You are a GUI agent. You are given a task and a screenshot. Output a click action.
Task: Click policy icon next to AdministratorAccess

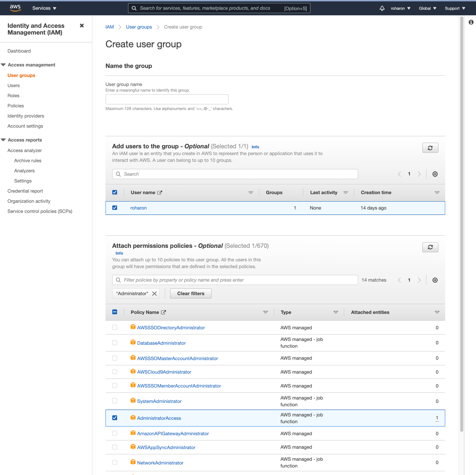(x=133, y=418)
